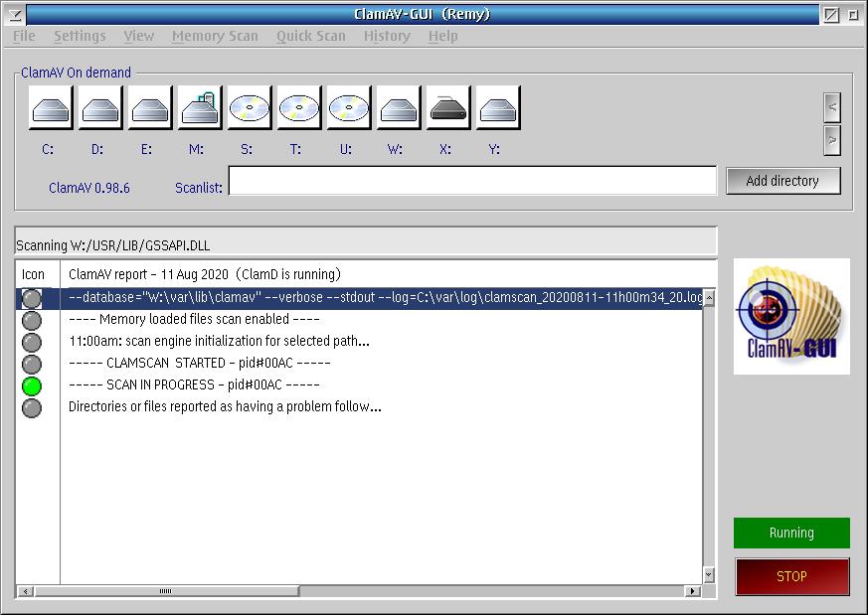Viewport: 868px width, 615px height.
Task: Open the Settings menu
Action: tap(80, 36)
